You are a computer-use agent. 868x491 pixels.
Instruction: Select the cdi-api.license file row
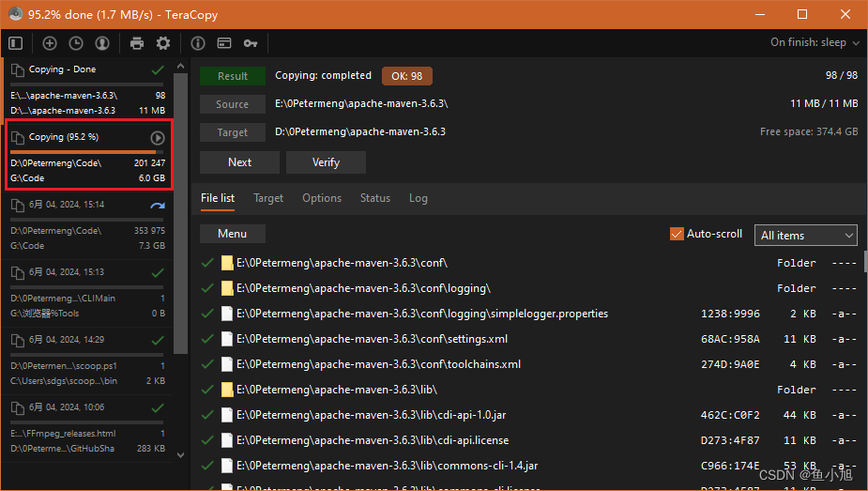528,440
